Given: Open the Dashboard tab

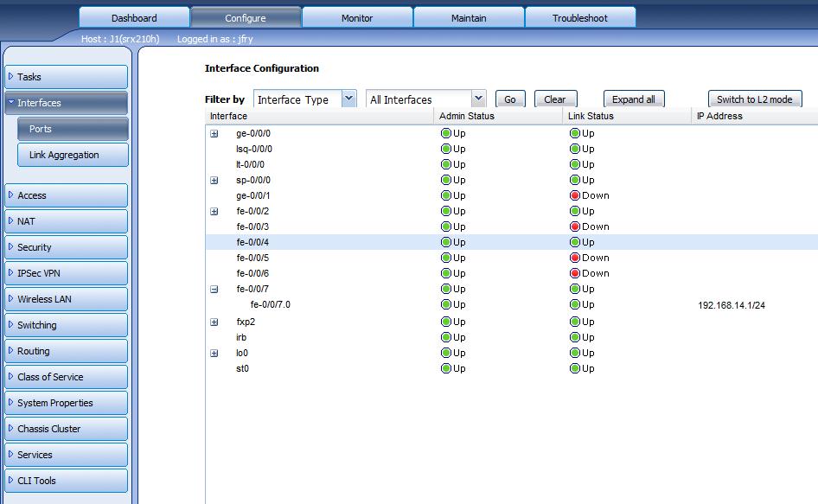Looking at the screenshot, I should (x=134, y=18).
